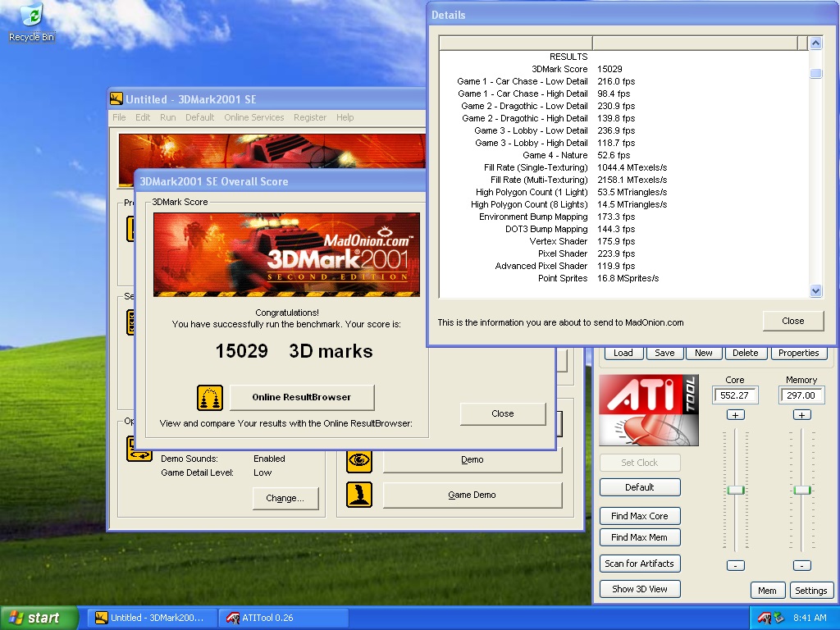This screenshot has height=630, width=840.
Task: Click the Online ResultBrowser button
Action: pyautogui.click(x=302, y=398)
